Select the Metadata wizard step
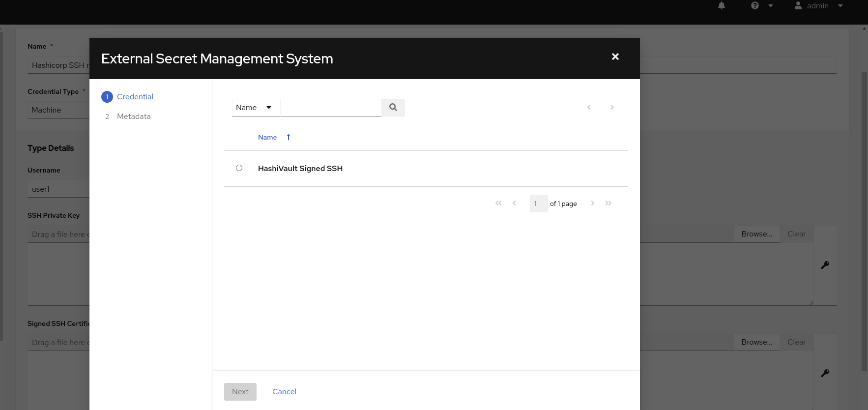 134,117
